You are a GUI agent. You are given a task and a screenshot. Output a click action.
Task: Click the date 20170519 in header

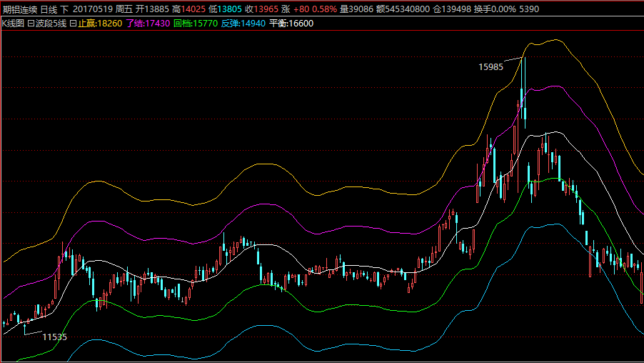[91, 9]
